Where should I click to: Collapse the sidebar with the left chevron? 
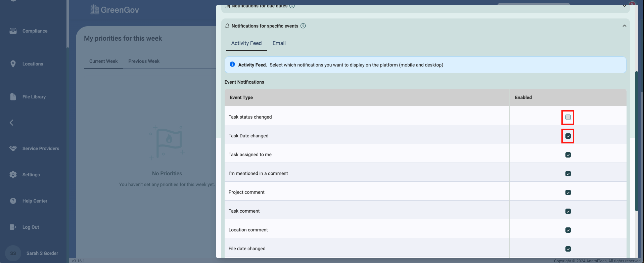(x=12, y=123)
